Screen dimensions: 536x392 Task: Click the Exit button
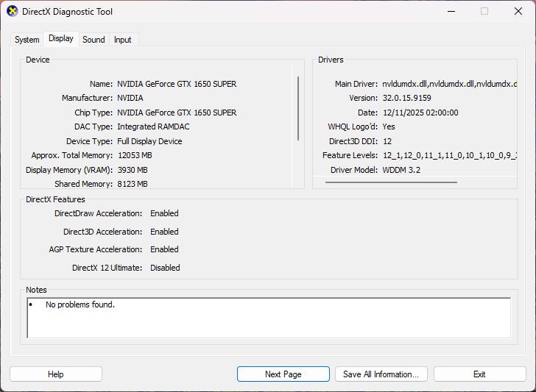click(x=479, y=374)
